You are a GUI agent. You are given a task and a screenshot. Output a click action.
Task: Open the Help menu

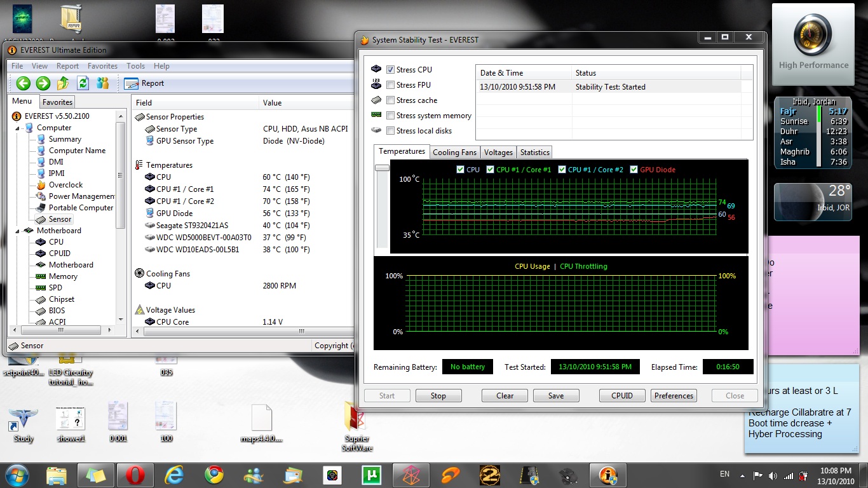click(x=161, y=66)
